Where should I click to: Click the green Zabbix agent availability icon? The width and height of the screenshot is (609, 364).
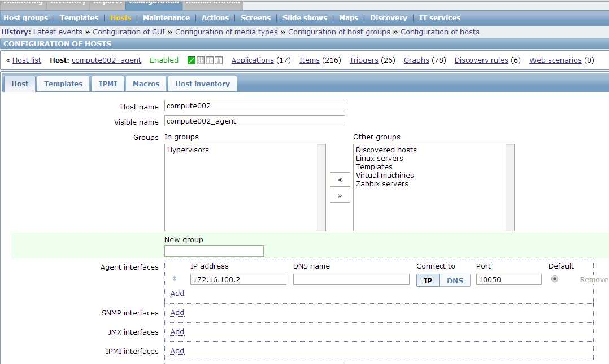tap(191, 60)
